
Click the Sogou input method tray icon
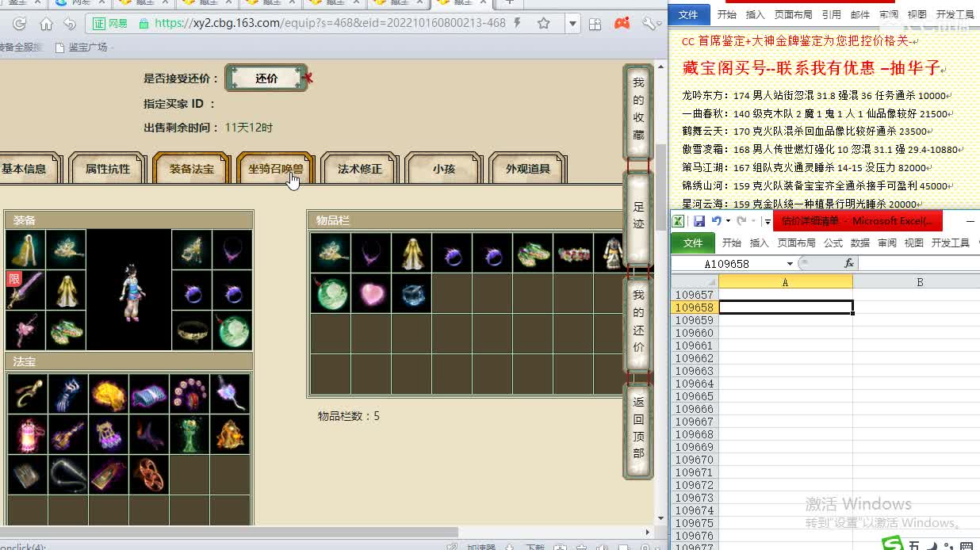[894, 544]
